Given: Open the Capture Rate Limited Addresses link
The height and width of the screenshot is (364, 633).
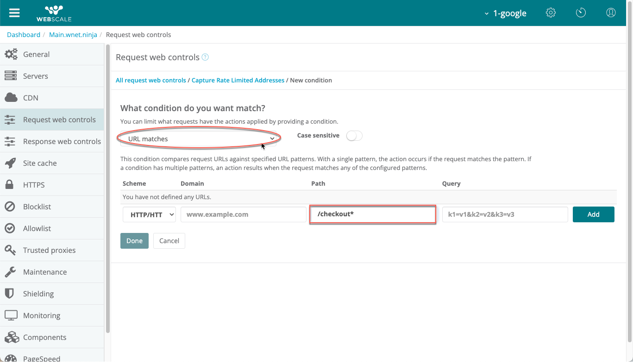Looking at the screenshot, I should pyautogui.click(x=238, y=80).
